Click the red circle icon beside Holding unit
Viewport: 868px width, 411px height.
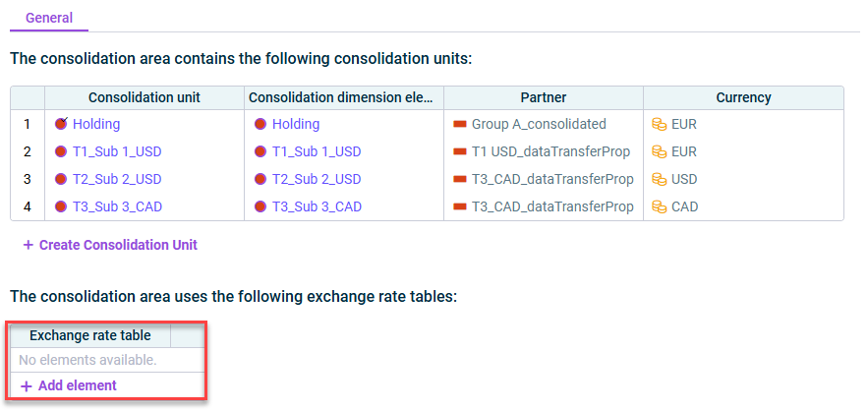(x=61, y=124)
